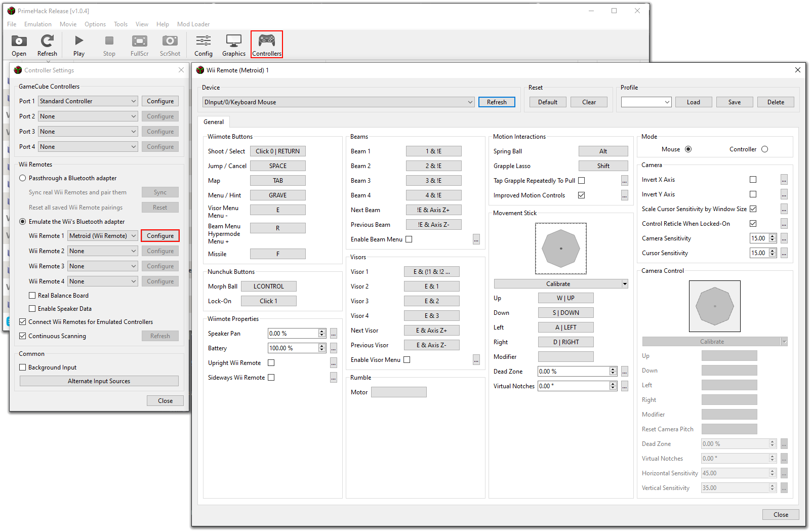This screenshot has height=532, width=811.
Task: Increase Speaker Pan with up arrow
Action: point(322,332)
